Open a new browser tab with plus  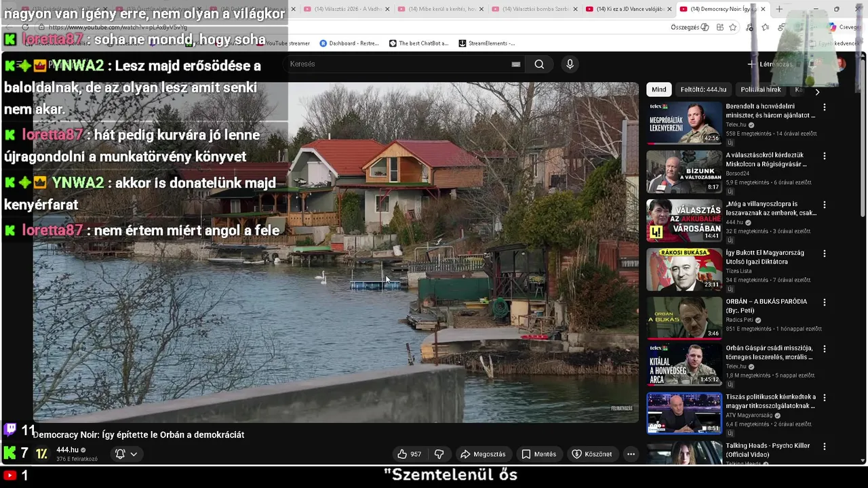tap(779, 9)
